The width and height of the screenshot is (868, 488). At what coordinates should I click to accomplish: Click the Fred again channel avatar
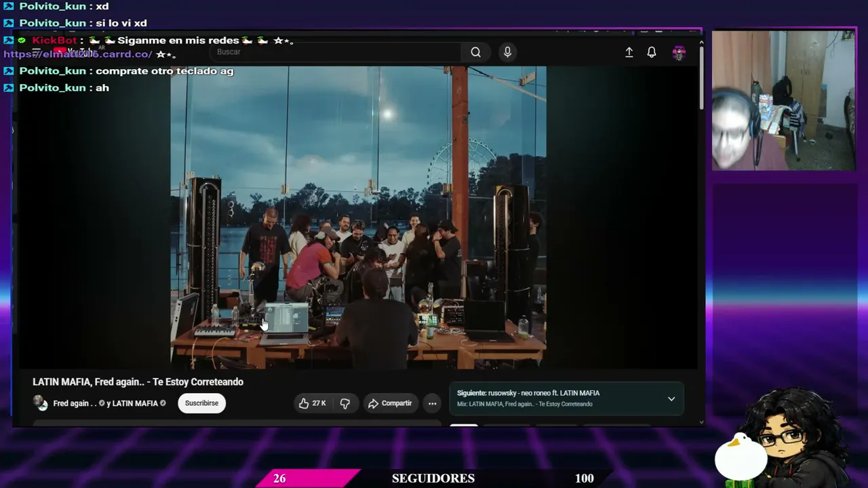tap(40, 403)
